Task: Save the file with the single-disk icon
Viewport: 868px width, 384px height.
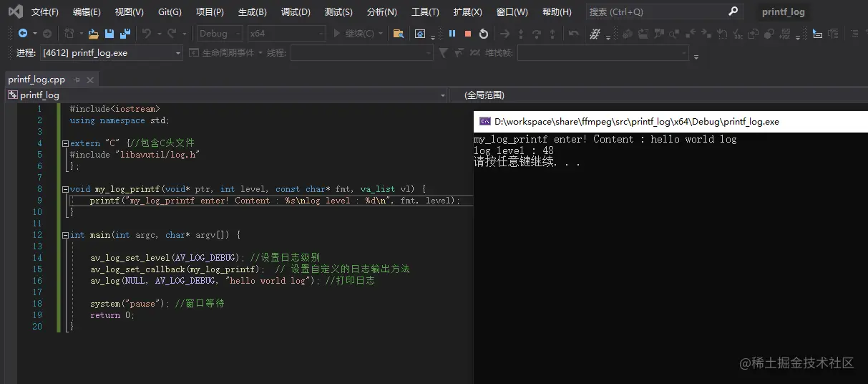Action: click(109, 34)
